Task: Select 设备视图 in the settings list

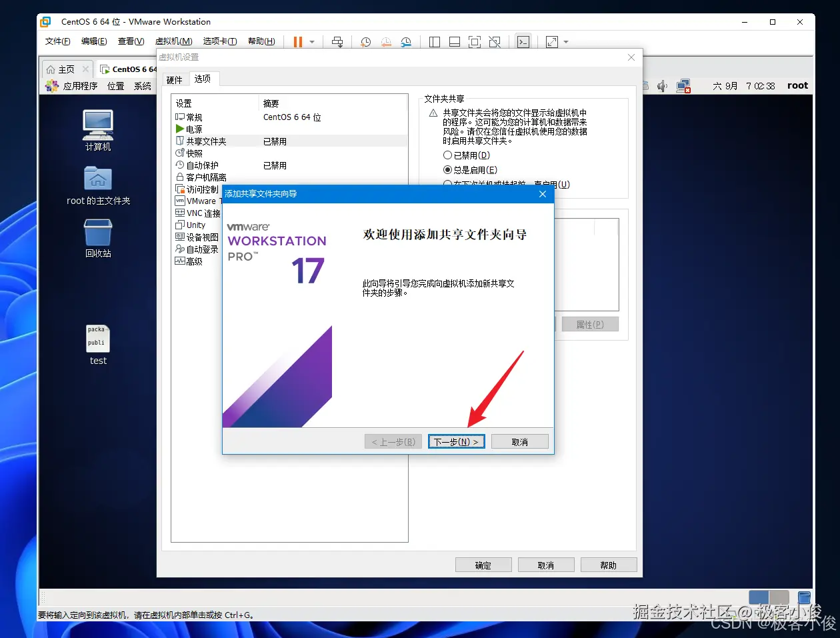Action: click(197, 237)
